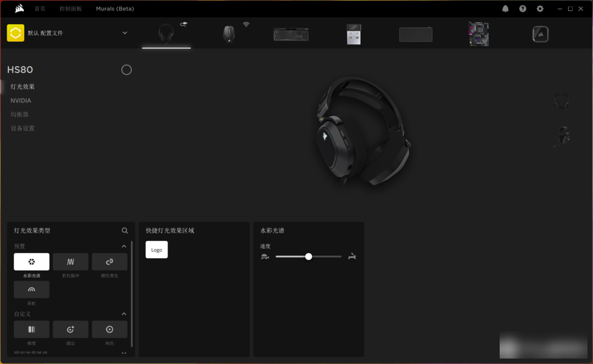Open the 灯光效果 lighting effects section

pyautogui.click(x=23, y=87)
